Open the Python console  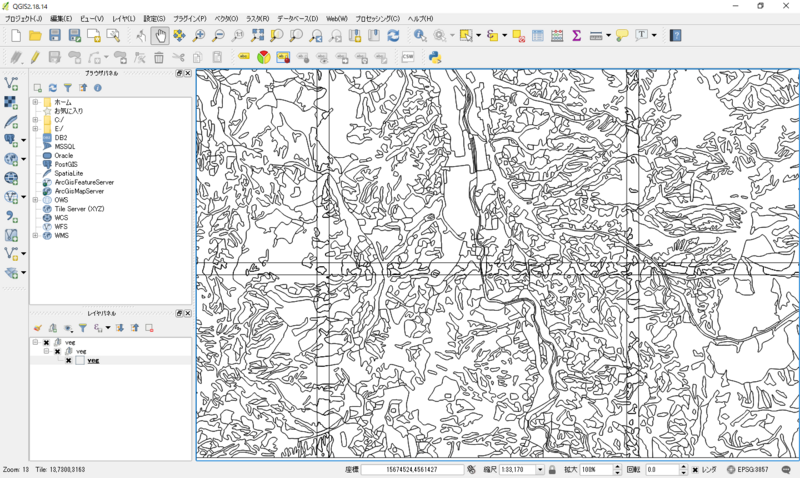pos(435,57)
